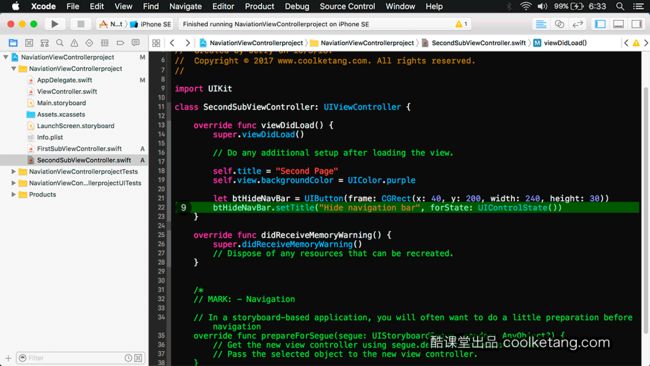Toggle source-control status filter

pyautogui.click(x=138, y=358)
